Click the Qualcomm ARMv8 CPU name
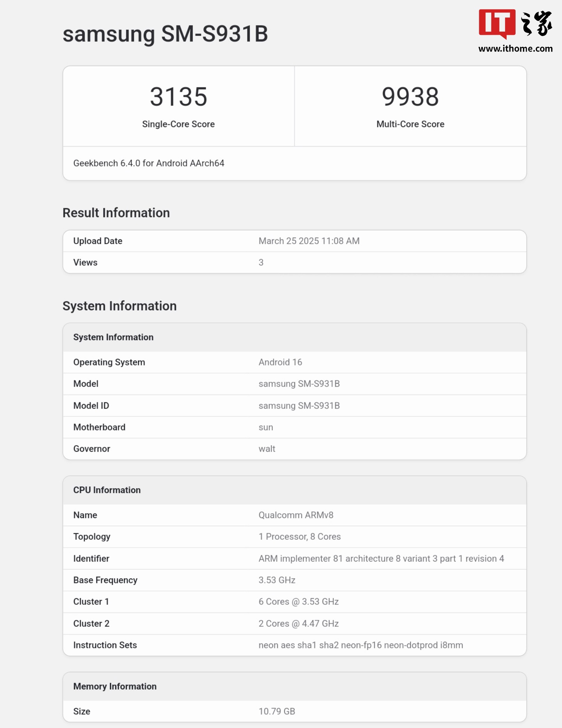Viewport: 562px width, 728px height. click(296, 515)
